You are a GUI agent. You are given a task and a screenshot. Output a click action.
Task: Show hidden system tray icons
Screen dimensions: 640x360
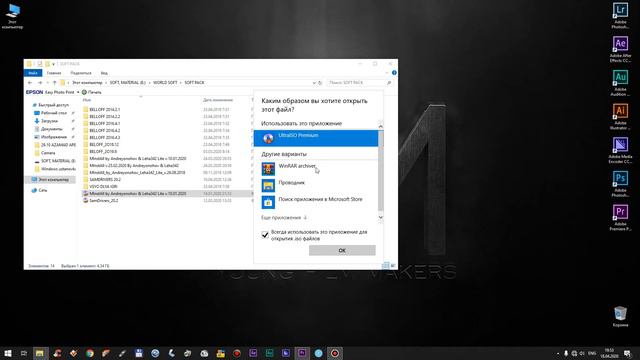(558, 353)
